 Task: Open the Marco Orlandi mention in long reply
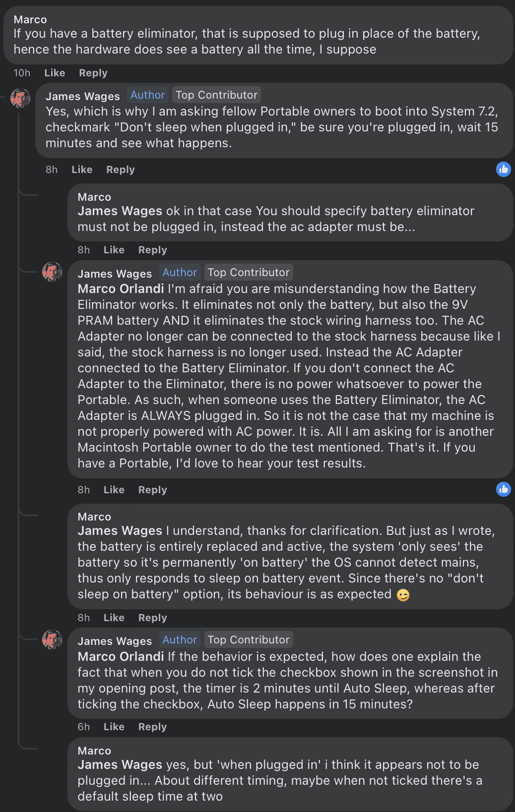coord(121,289)
